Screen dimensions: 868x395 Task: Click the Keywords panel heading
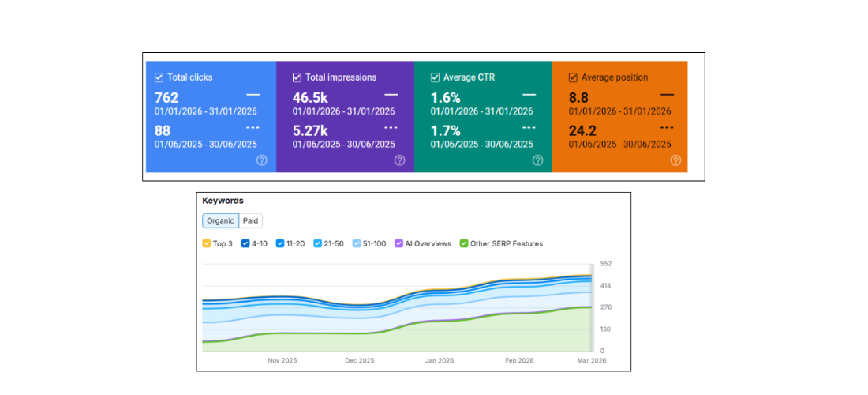pyautogui.click(x=223, y=201)
